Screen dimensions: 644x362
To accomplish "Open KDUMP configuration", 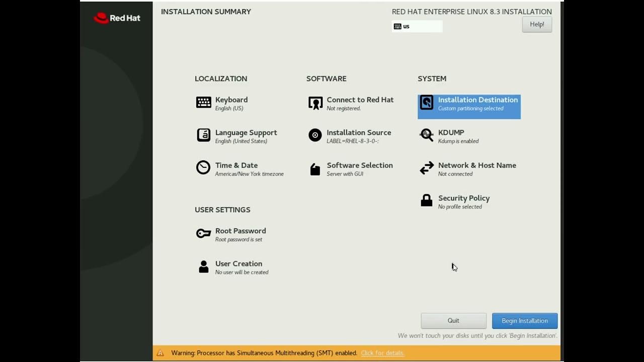I will point(449,136).
